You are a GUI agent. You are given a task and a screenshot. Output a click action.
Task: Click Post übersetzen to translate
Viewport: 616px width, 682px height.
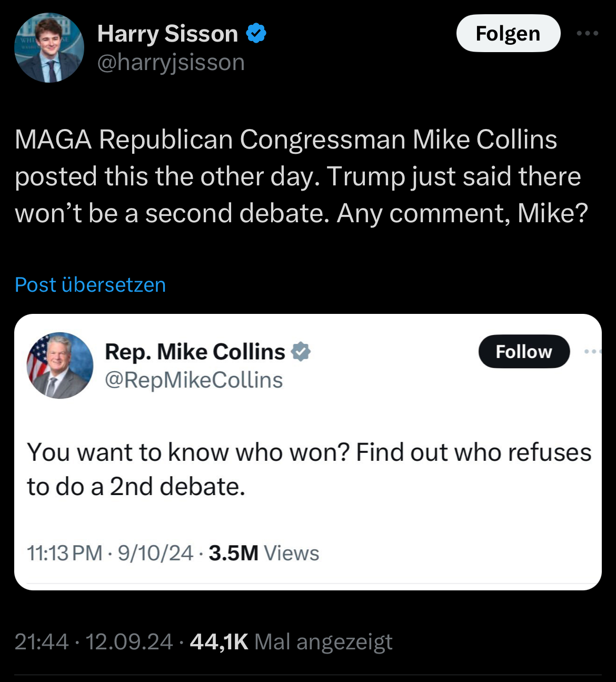[x=90, y=284]
